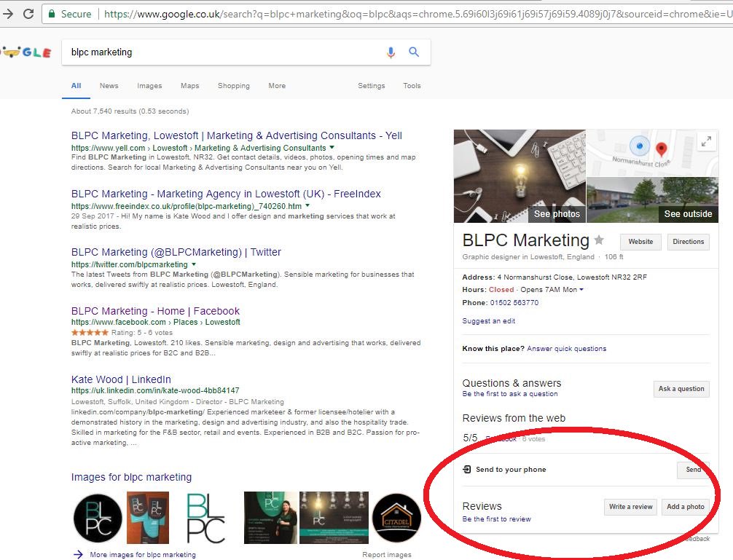Open See photos image
The height and width of the screenshot is (560, 733).
(x=520, y=176)
